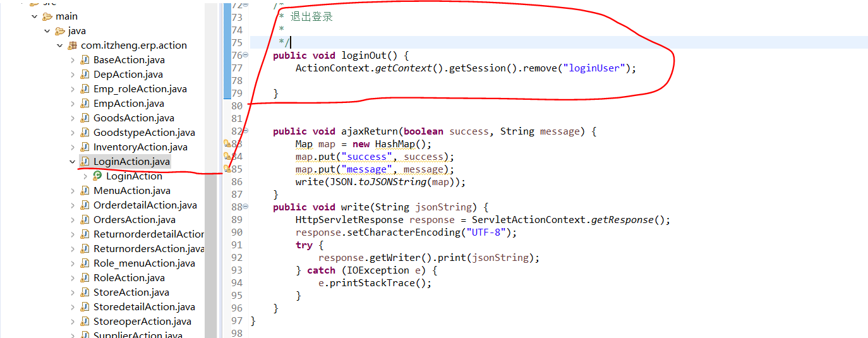Click the loginOut method name
The width and height of the screenshot is (868, 338).
point(365,56)
